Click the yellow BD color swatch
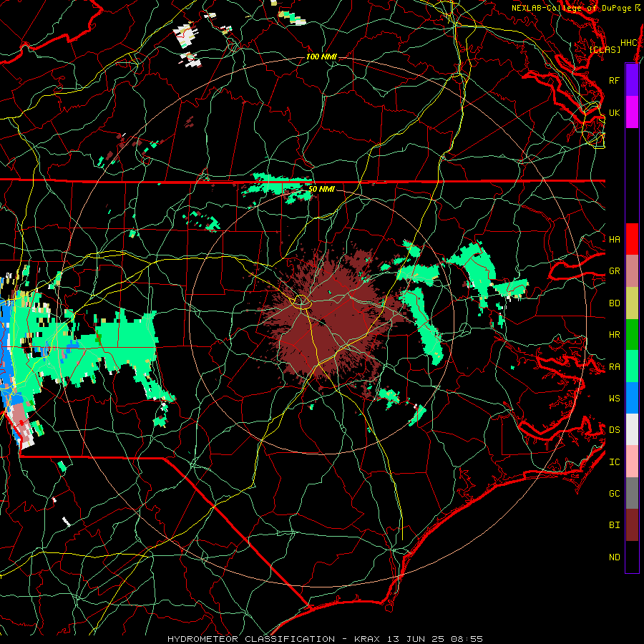This screenshot has width=644, height=644. click(632, 303)
